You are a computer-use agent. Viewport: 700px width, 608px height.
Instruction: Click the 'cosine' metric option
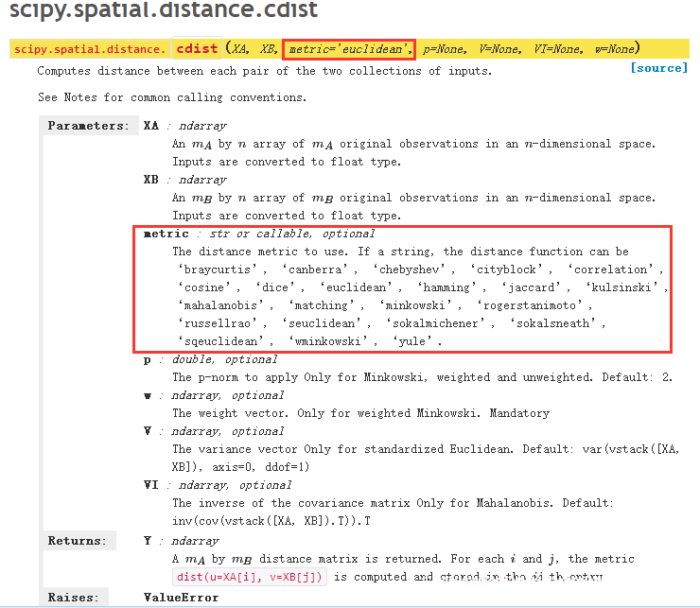204,287
